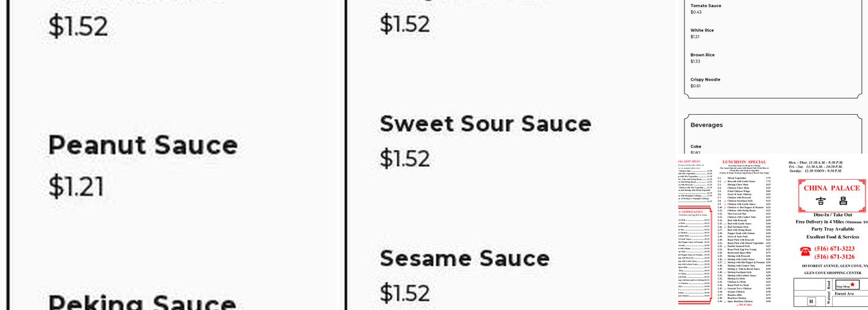Select White Rice from the menu
Viewport: 868px width, 310px height.
[x=702, y=30]
